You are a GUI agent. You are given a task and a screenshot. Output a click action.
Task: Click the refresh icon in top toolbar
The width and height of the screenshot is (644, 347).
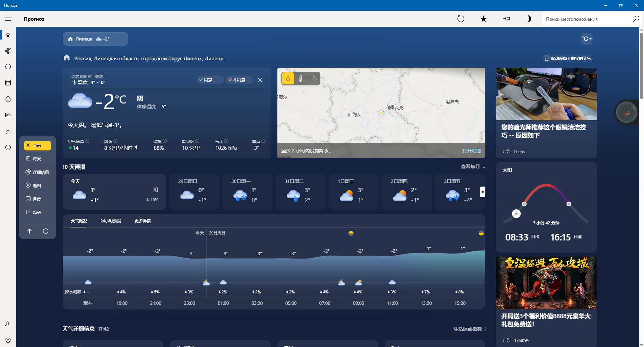point(461,19)
